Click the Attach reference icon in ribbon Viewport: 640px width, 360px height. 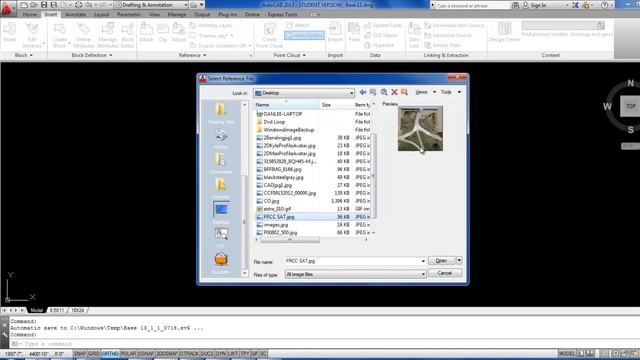pyautogui.click(x=146, y=33)
